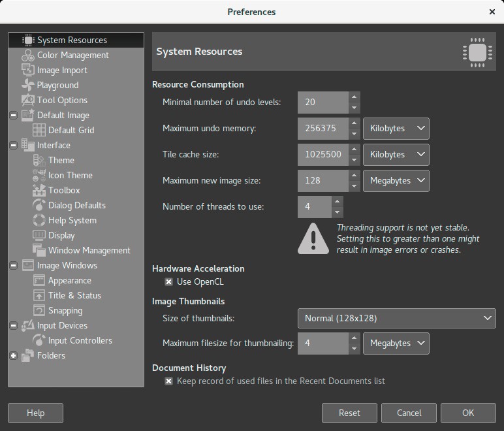Click the Tile cache size input field
504x431 pixels.
[x=323, y=155]
